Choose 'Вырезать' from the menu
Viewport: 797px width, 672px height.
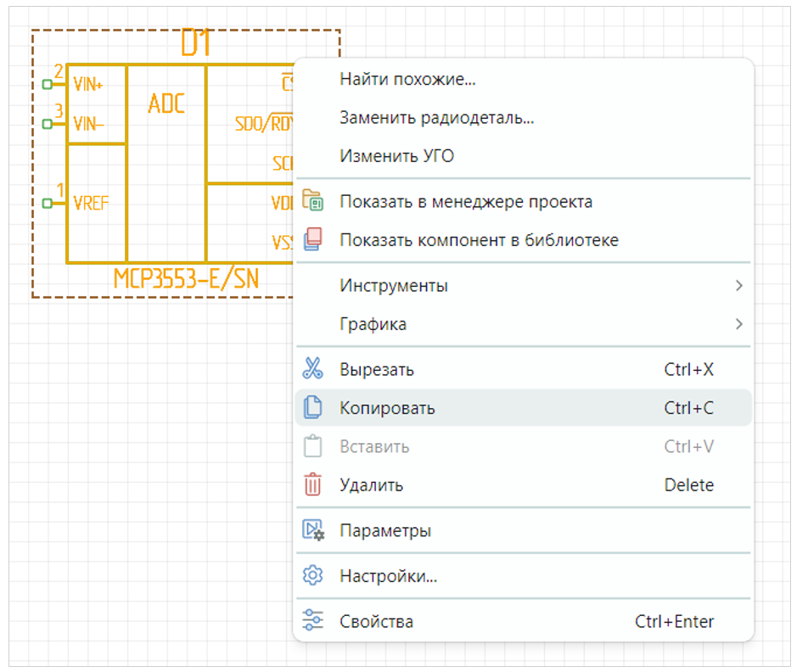pyautogui.click(x=523, y=369)
